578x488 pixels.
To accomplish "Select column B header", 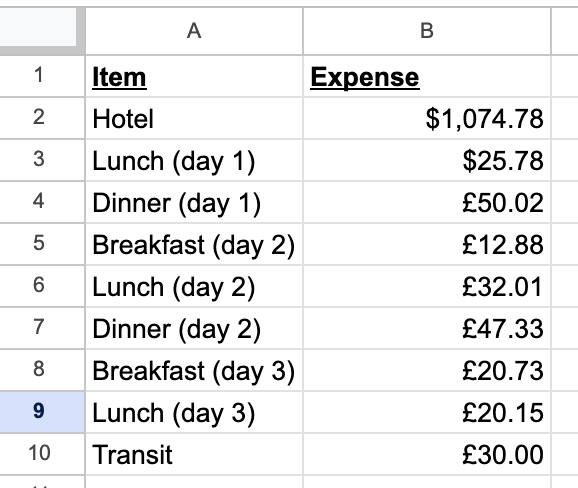I will coord(427,31).
